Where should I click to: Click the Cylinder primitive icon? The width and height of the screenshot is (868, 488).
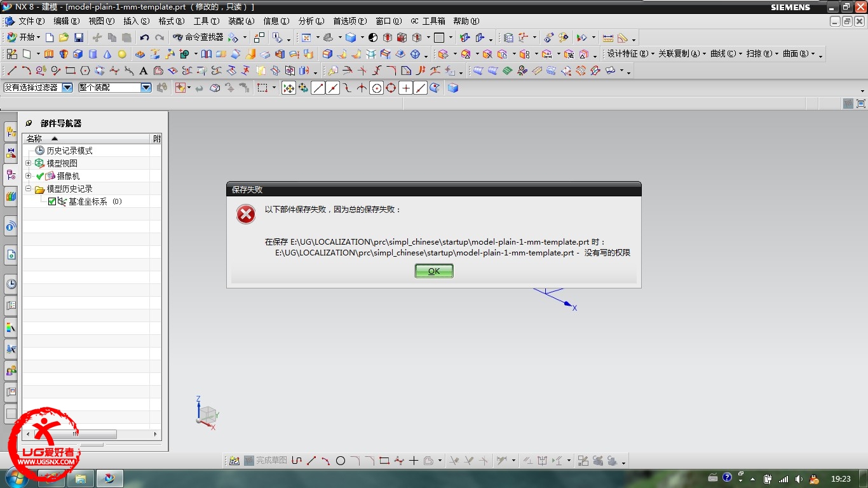click(93, 54)
